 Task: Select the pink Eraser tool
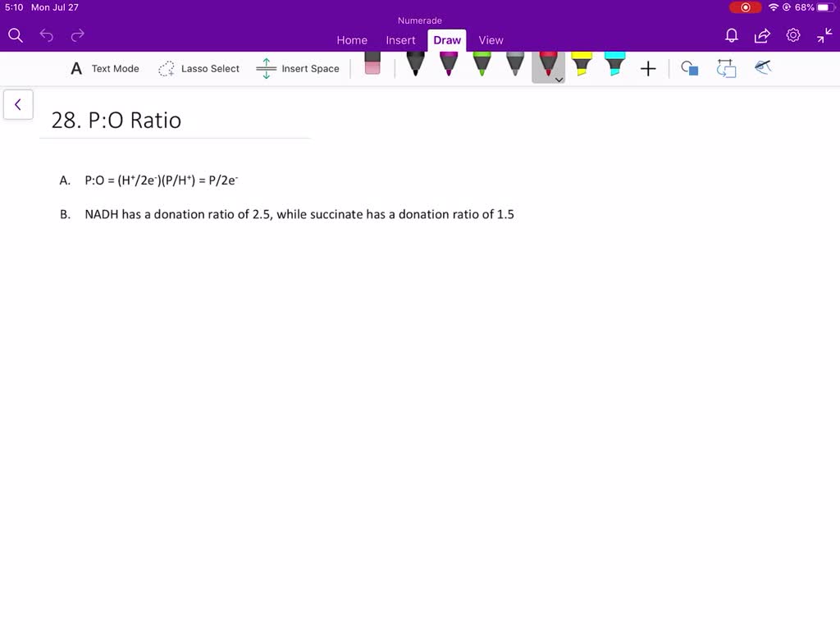(x=372, y=66)
